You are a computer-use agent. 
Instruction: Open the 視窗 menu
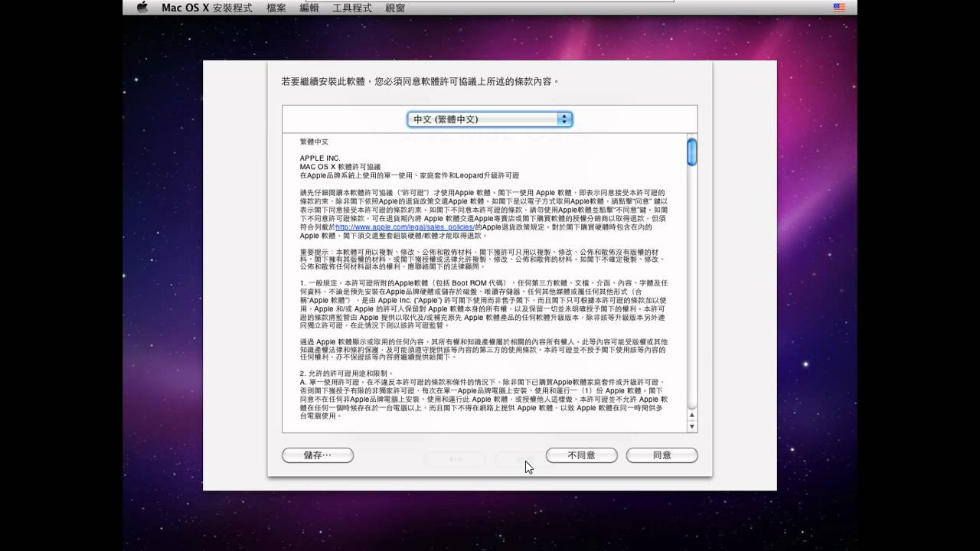(395, 8)
